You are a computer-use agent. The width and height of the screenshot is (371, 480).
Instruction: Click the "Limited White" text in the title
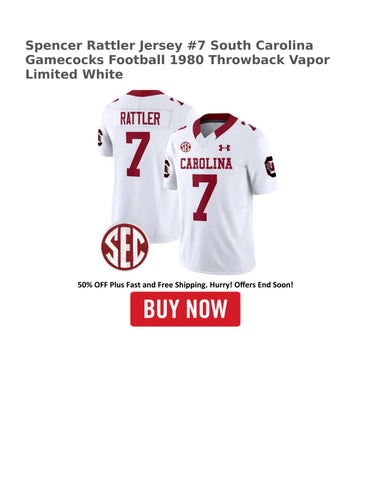74,74
